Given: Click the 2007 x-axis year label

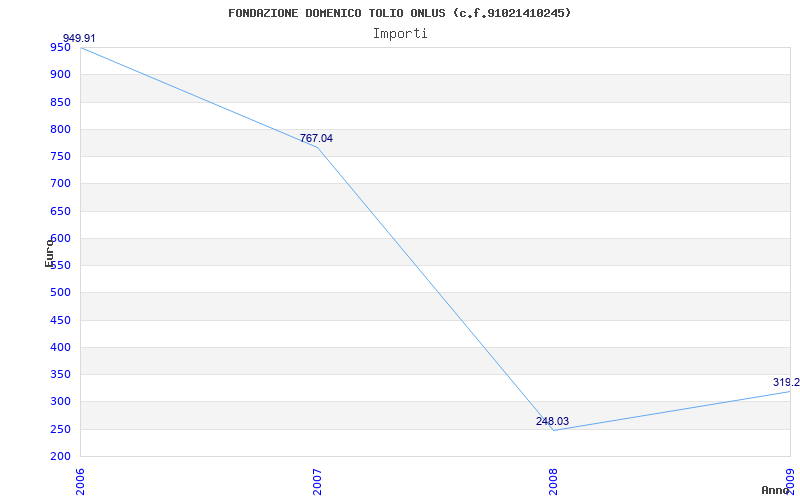Looking at the screenshot, I should 317,482.
